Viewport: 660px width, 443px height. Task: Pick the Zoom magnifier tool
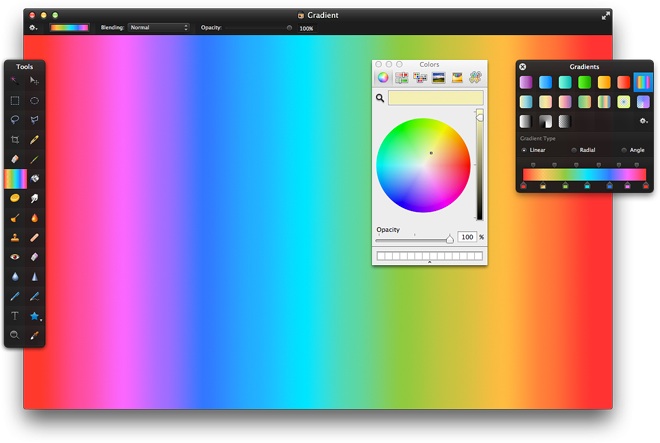click(x=15, y=335)
